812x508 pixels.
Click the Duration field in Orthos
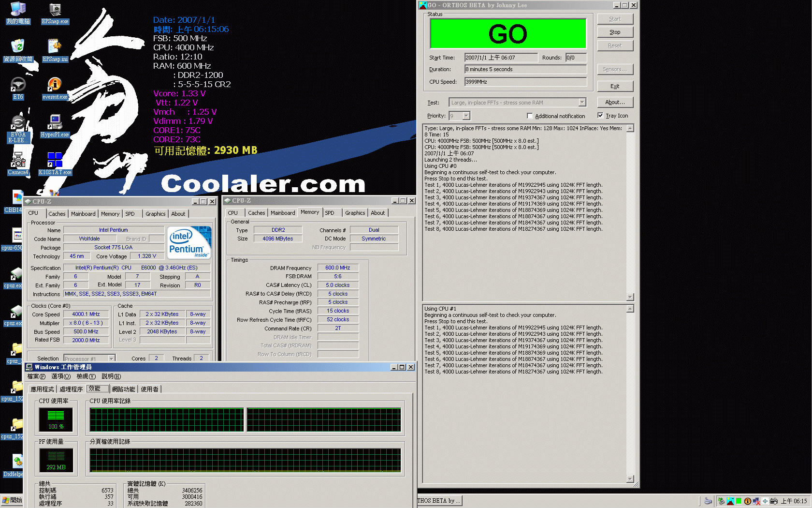tap(525, 69)
